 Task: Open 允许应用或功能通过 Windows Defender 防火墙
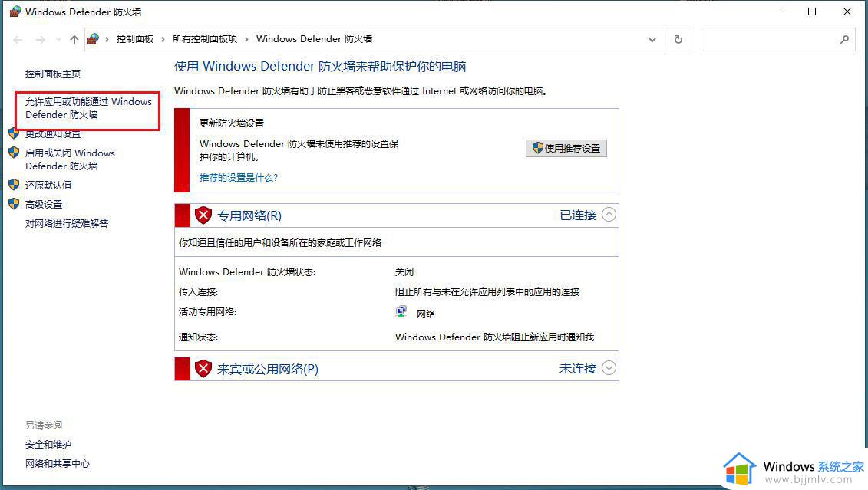pos(88,108)
